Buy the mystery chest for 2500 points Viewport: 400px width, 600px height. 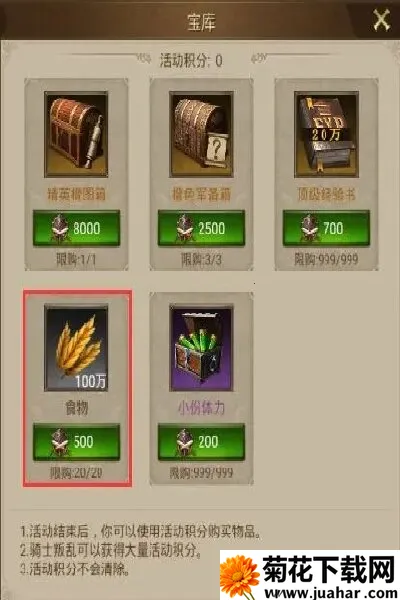coord(201,228)
